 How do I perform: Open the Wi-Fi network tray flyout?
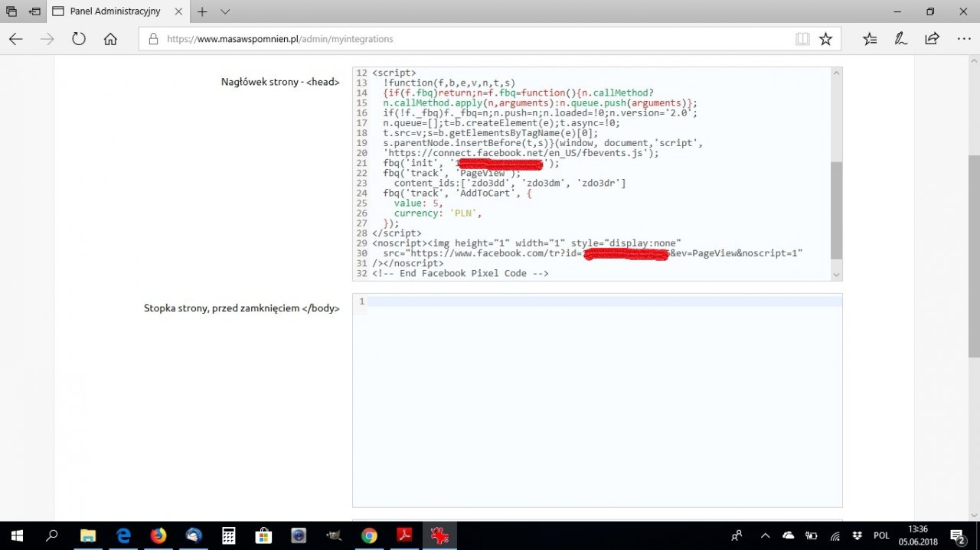835,535
